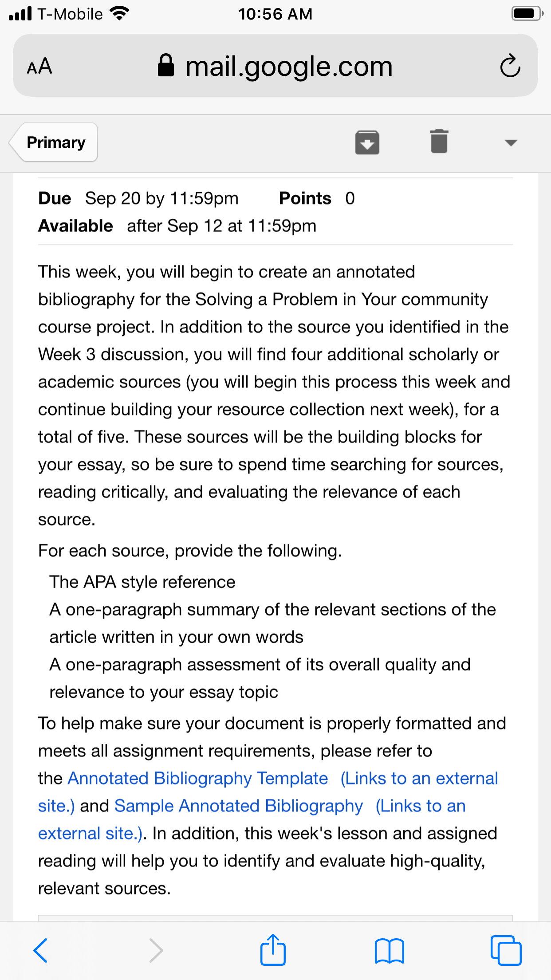The height and width of the screenshot is (980, 551).
Task: Reload the page with refresh icon
Action: coord(510,66)
